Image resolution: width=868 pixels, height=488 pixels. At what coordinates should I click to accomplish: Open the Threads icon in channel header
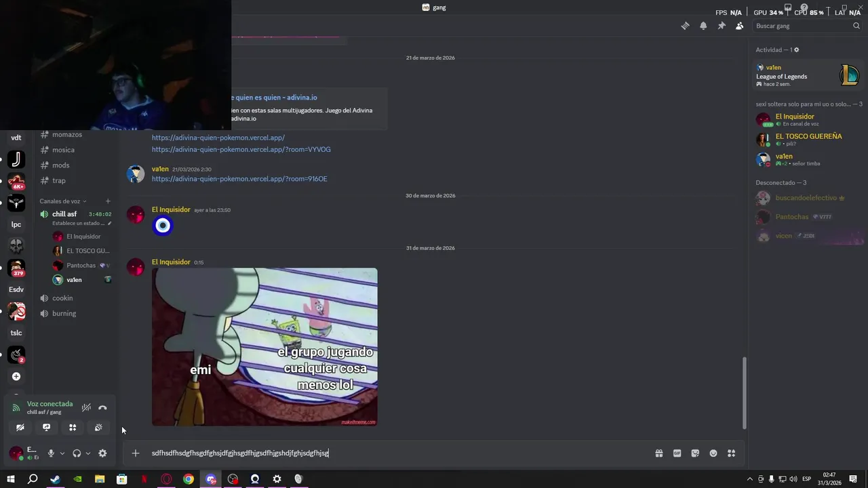(685, 26)
